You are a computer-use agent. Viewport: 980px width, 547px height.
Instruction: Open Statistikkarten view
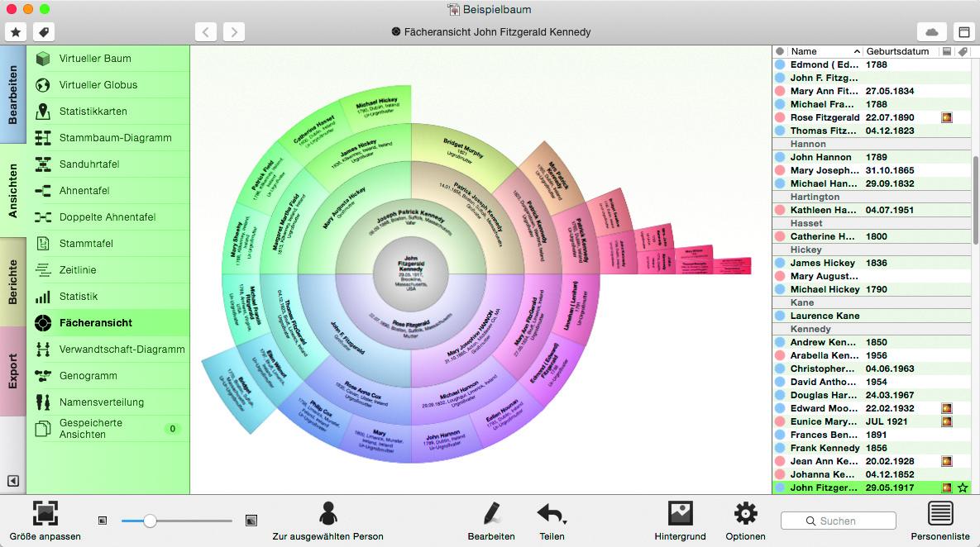(108, 112)
